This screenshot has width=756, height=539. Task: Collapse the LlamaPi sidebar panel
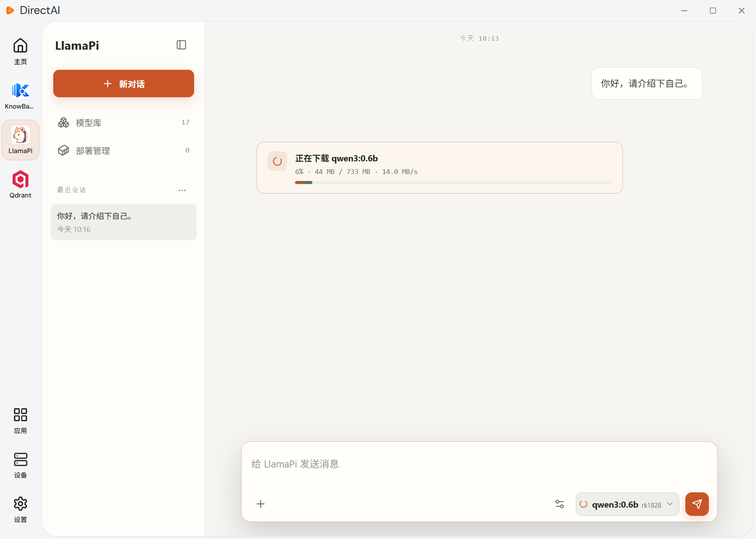[x=181, y=45]
